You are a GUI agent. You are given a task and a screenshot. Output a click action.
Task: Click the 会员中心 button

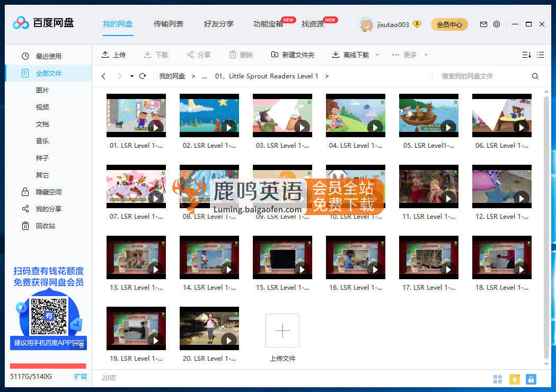point(449,24)
